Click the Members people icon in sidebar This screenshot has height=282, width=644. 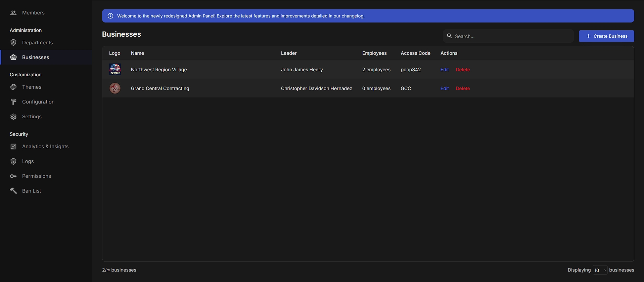(13, 13)
